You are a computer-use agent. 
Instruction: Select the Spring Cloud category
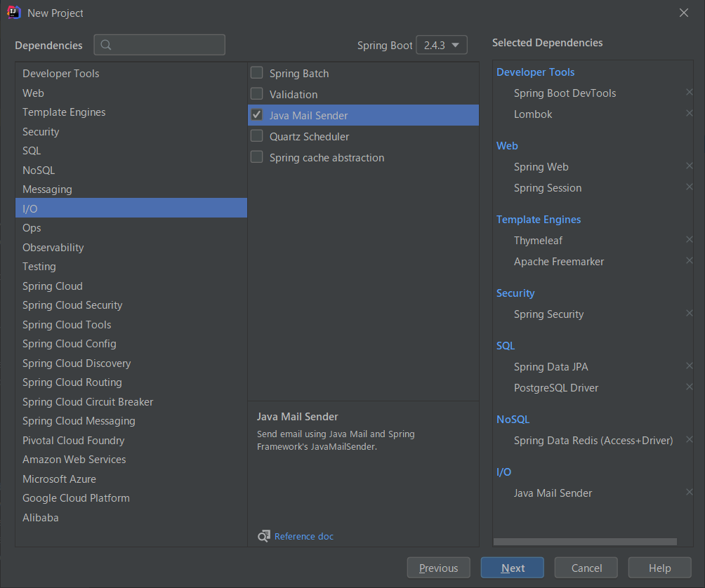point(53,286)
